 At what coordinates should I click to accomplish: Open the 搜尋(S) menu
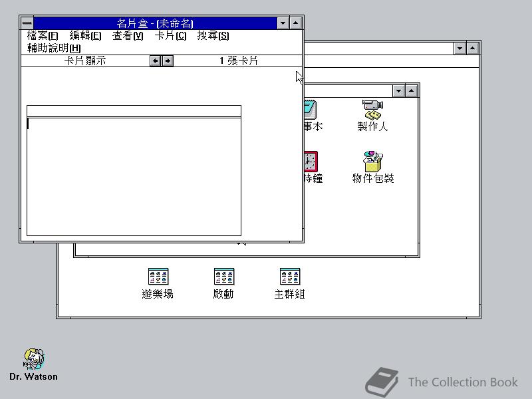tap(213, 36)
